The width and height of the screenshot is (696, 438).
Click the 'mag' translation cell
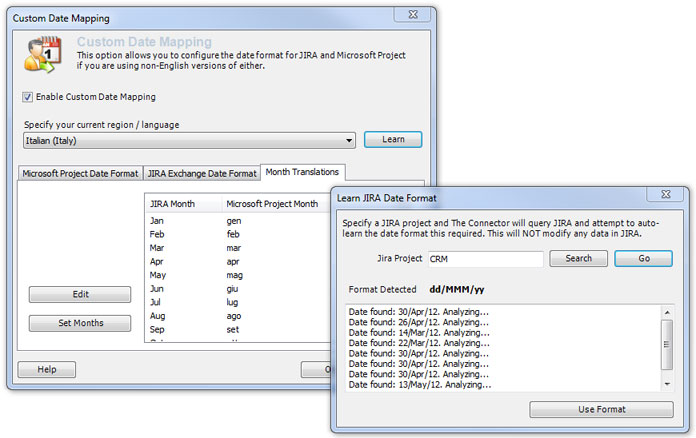(x=234, y=276)
